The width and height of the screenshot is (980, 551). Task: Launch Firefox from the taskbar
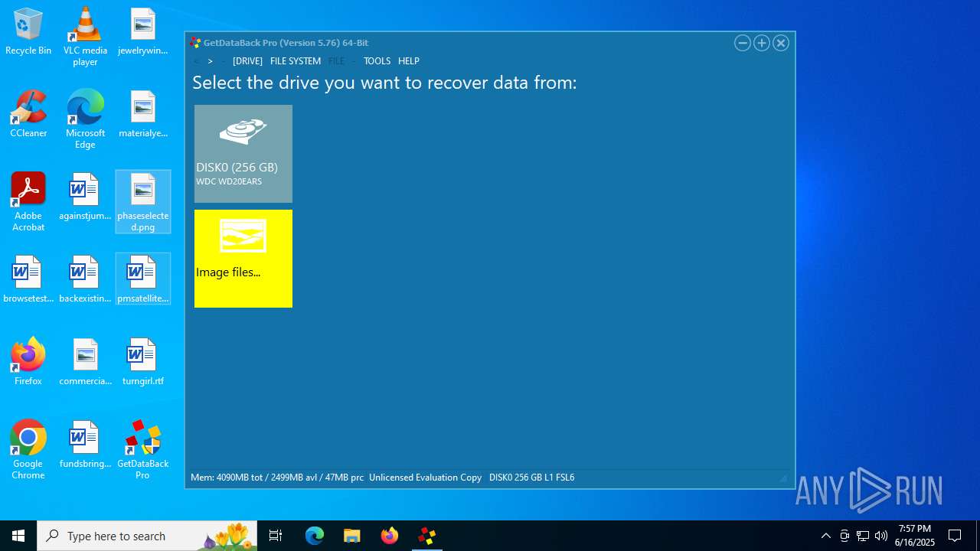pos(390,536)
